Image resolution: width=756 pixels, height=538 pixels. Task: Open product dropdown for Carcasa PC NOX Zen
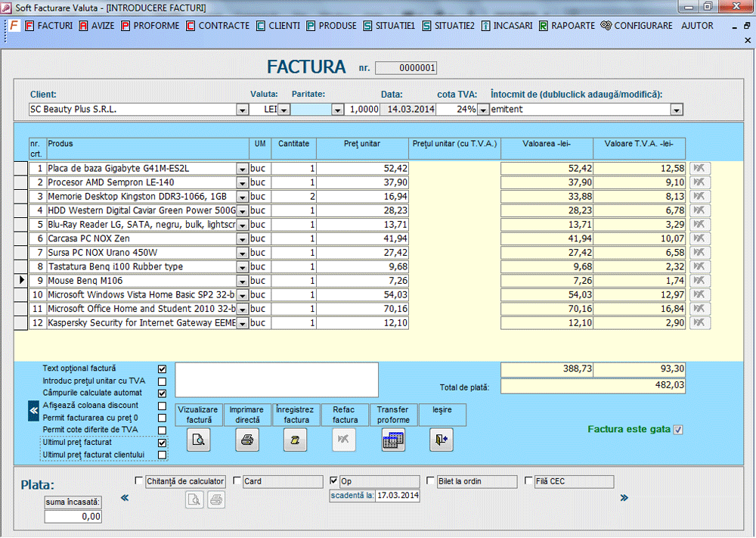(243, 238)
